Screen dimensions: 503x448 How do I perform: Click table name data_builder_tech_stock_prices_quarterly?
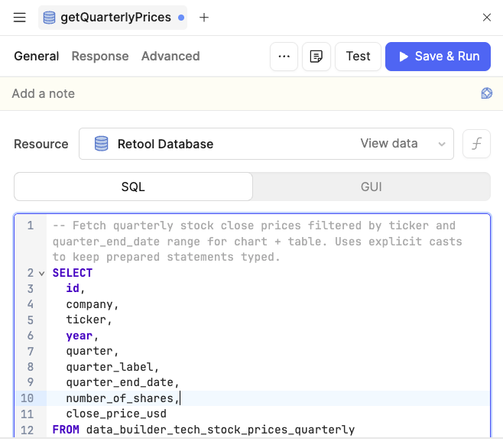[x=220, y=430]
